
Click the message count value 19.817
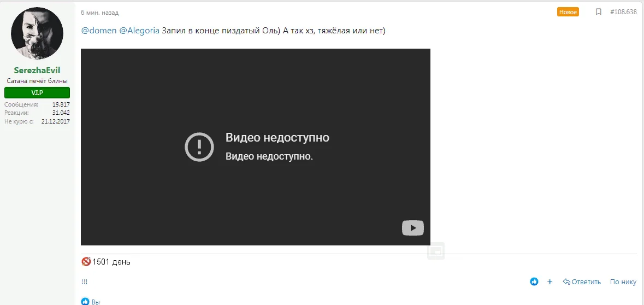pyautogui.click(x=61, y=104)
